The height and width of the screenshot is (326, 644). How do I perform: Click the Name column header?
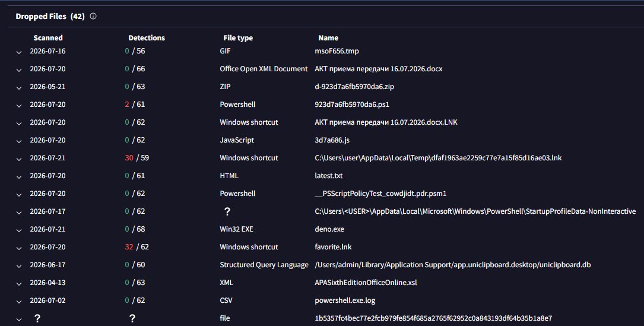pos(328,38)
